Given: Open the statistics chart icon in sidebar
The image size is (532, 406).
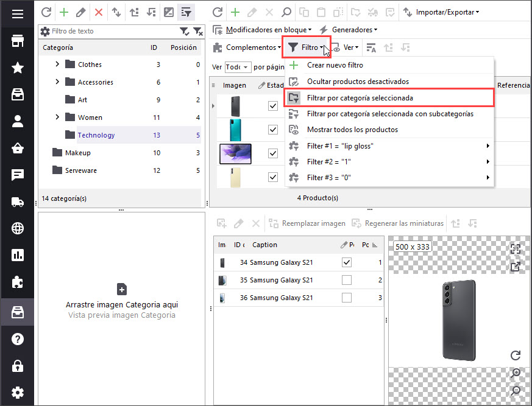Looking at the screenshot, I should pyautogui.click(x=17, y=255).
